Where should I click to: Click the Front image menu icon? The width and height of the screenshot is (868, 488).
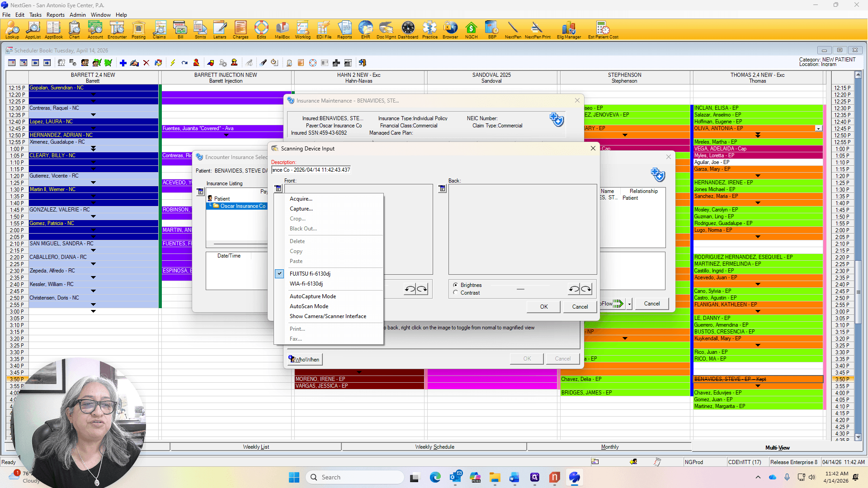pyautogui.click(x=278, y=188)
